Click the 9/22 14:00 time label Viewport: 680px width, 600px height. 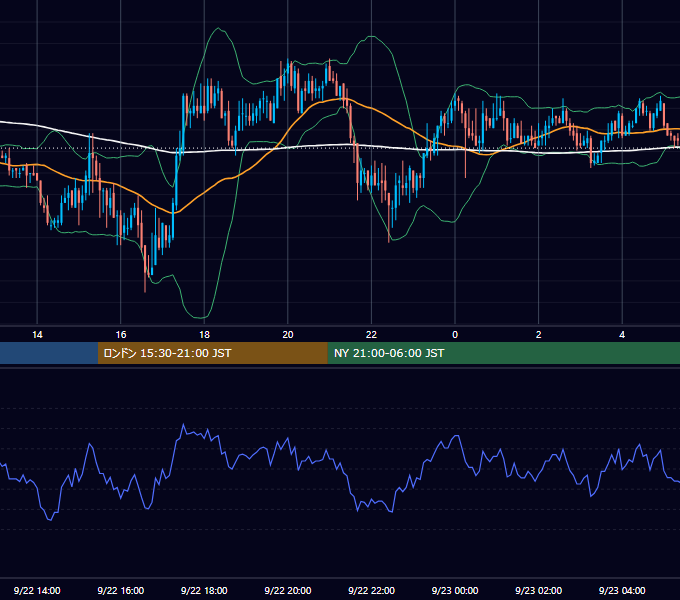(37, 590)
